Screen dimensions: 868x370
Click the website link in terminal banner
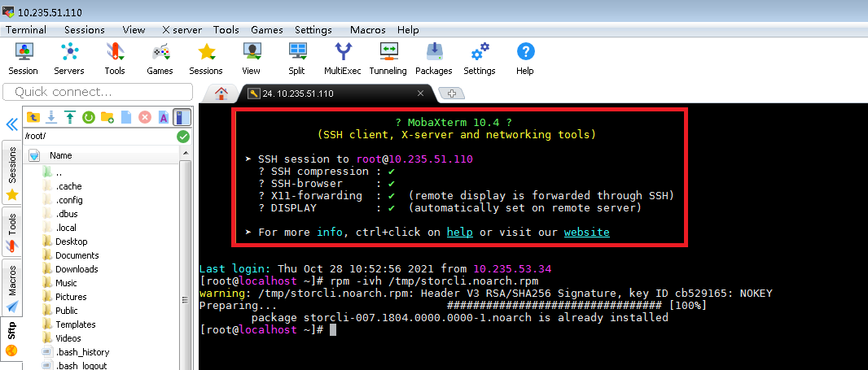click(587, 233)
